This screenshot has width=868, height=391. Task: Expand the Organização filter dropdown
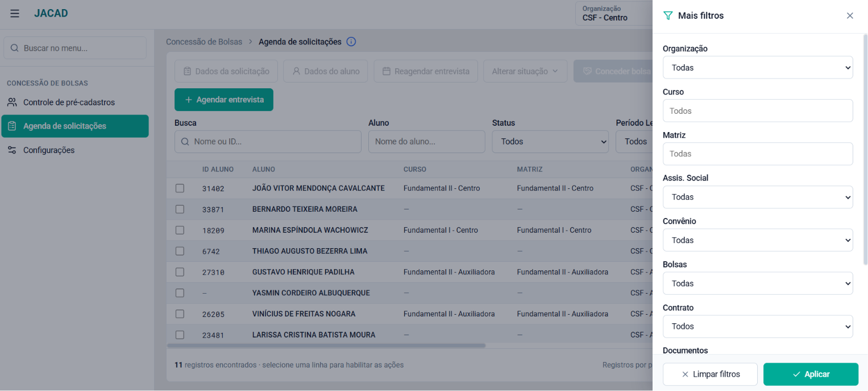click(x=758, y=68)
